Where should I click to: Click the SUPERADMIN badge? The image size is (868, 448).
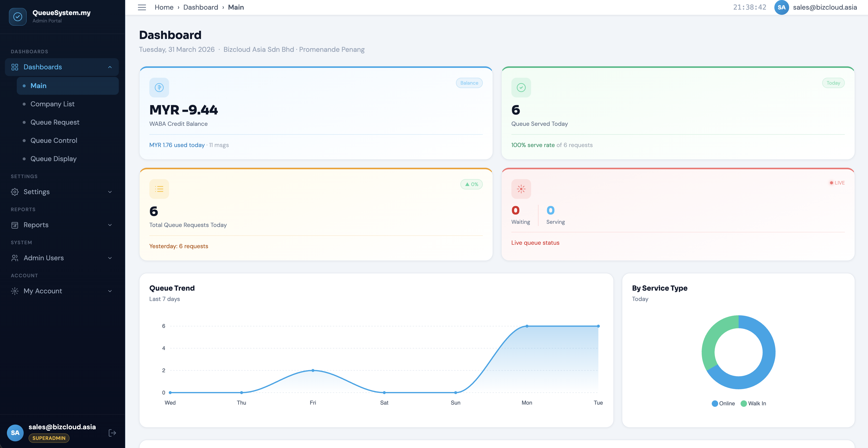pos(49,438)
